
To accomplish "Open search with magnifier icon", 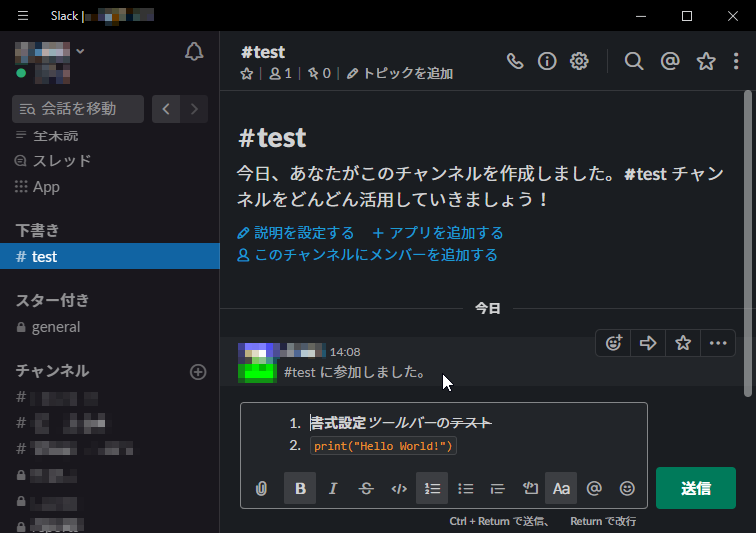I will click(634, 61).
